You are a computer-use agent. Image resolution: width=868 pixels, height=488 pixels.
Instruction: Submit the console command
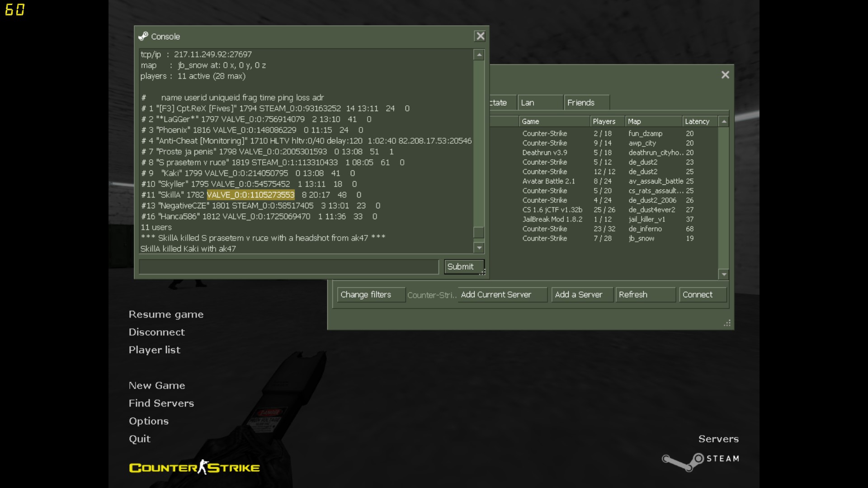pos(464,267)
